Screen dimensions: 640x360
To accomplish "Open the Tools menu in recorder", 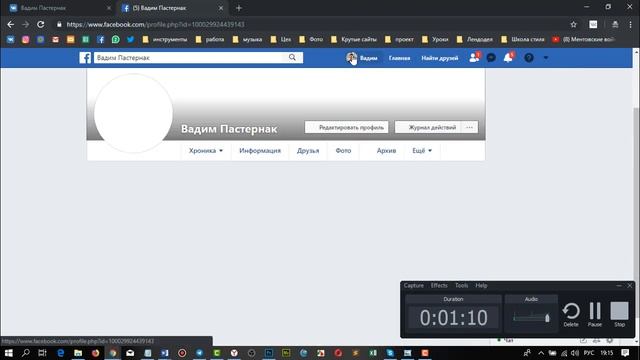I will point(462,286).
